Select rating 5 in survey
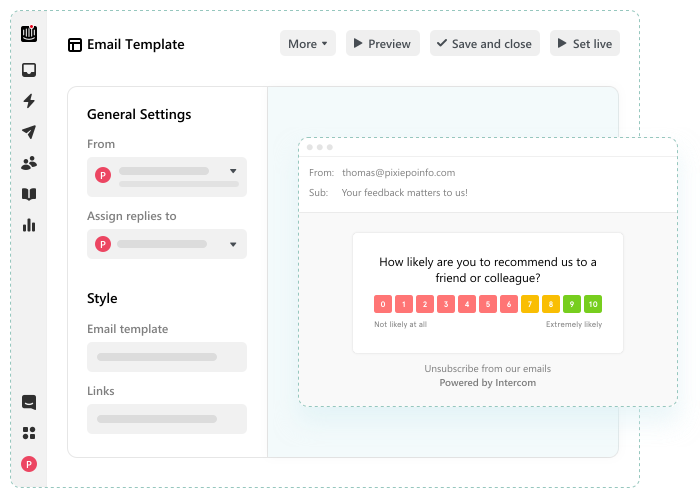700x500 pixels. tap(488, 304)
